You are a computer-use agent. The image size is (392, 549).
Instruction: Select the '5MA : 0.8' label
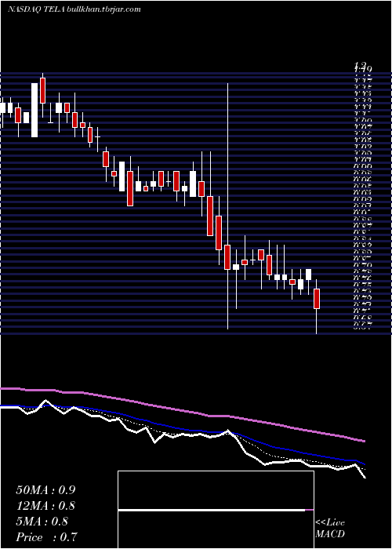pyautogui.click(x=42, y=522)
